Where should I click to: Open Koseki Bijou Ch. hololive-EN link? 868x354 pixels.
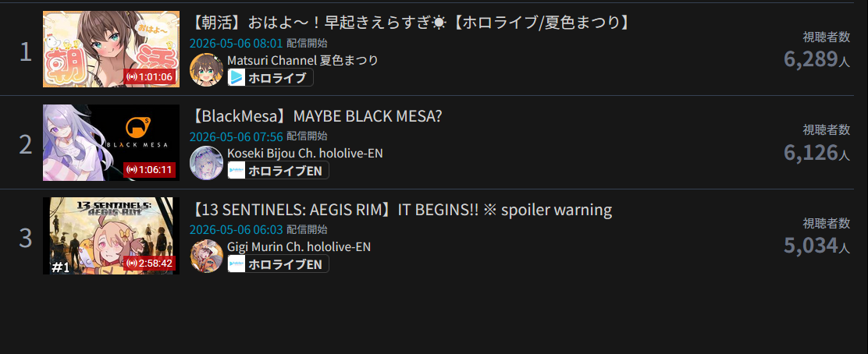pos(305,153)
